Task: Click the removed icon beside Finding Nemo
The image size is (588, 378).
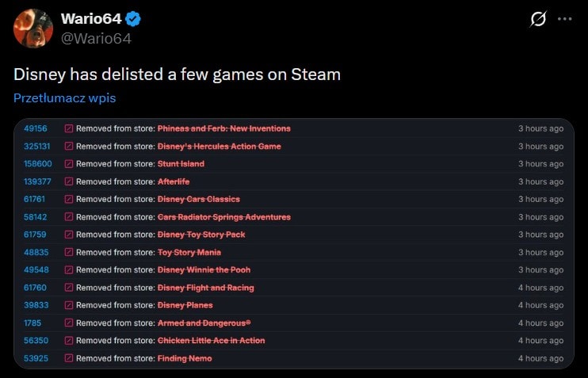Action: [69, 358]
